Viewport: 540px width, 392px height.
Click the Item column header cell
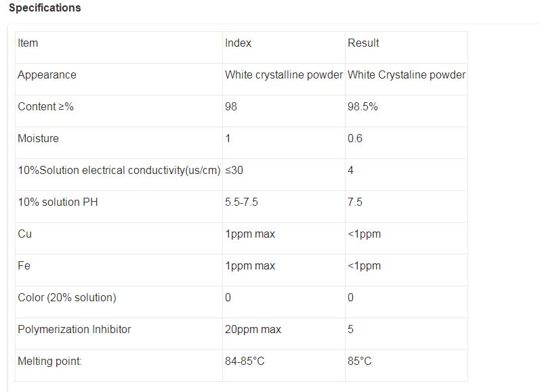coord(28,43)
